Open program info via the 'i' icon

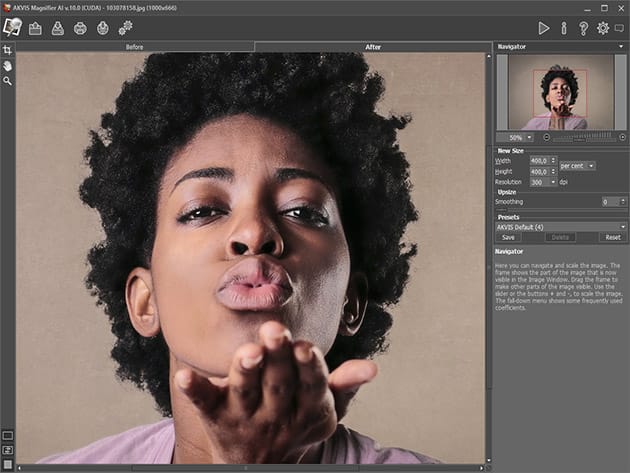pyautogui.click(x=563, y=28)
